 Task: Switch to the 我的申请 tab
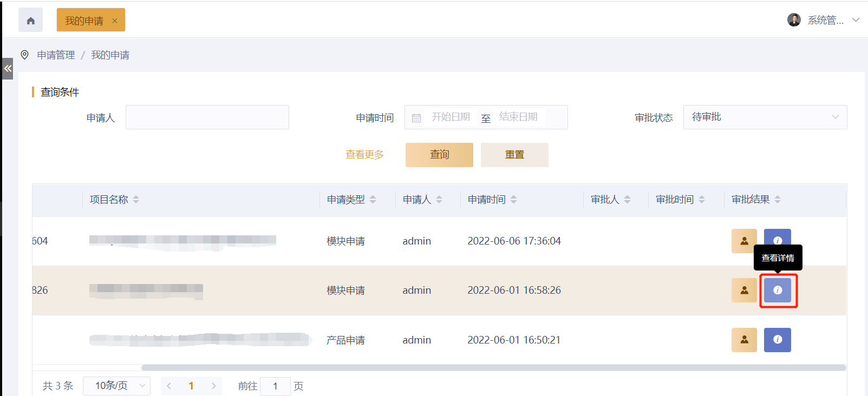point(84,21)
